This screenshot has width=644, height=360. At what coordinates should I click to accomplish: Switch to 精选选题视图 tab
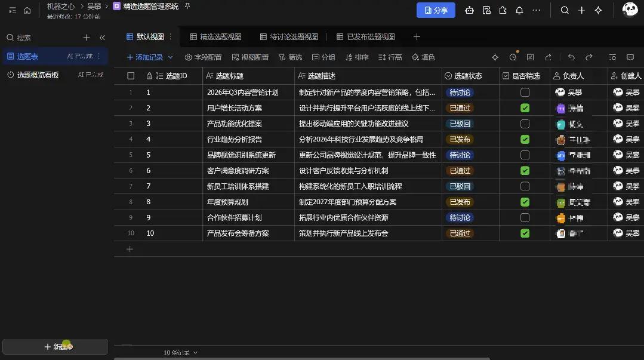coord(216,37)
